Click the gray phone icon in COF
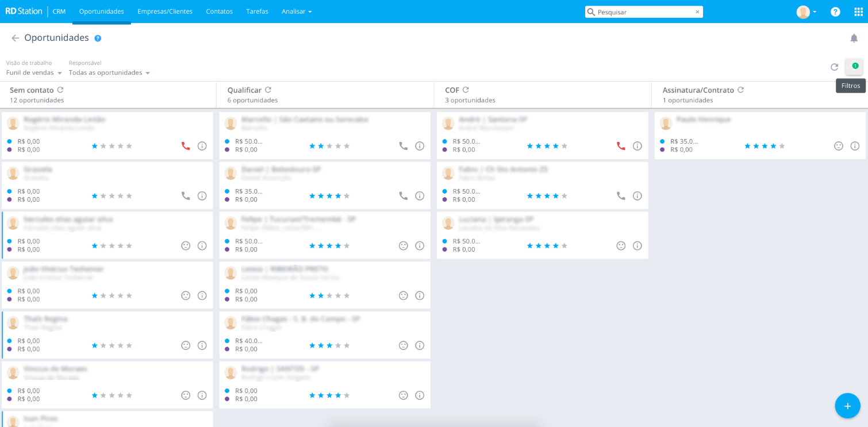868x427 pixels. [621, 196]
